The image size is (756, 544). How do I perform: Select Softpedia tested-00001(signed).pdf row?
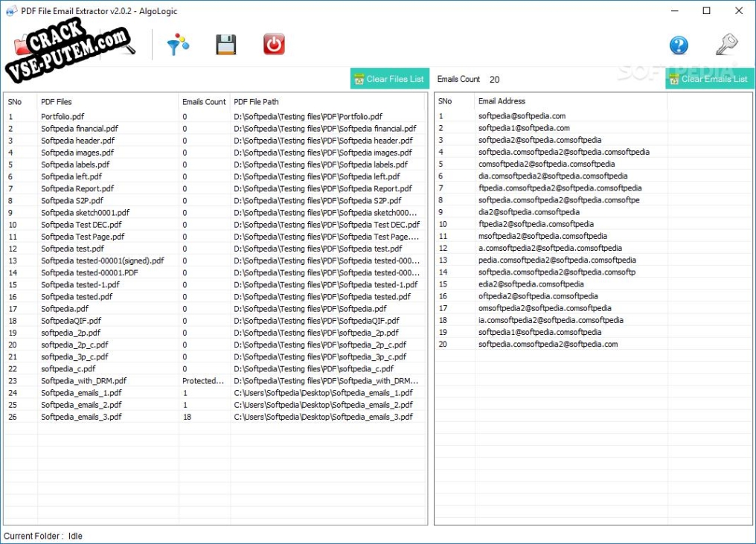pyautogui.click(x=215, y=261)
